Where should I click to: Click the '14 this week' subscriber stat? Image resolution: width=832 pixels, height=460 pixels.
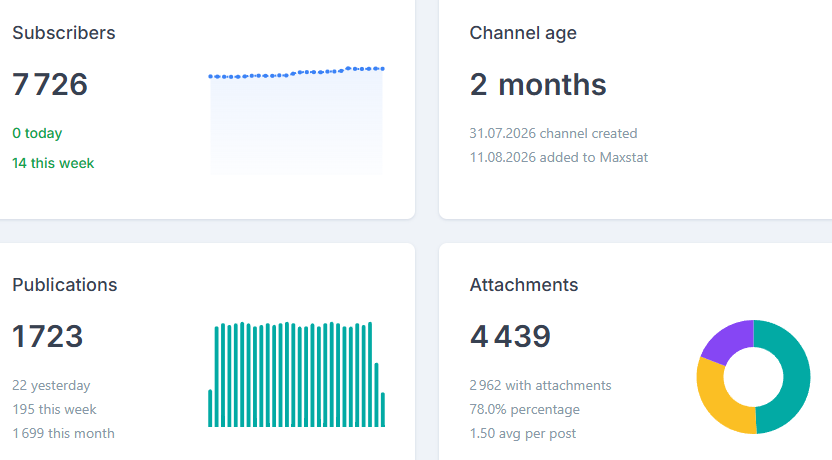pyautogui.click(x=53, y=163)
